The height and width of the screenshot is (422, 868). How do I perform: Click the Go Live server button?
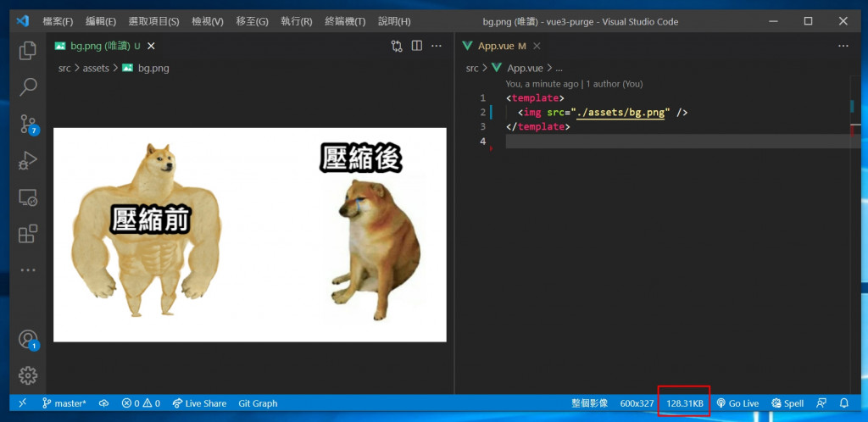click(x=737, y=403)
